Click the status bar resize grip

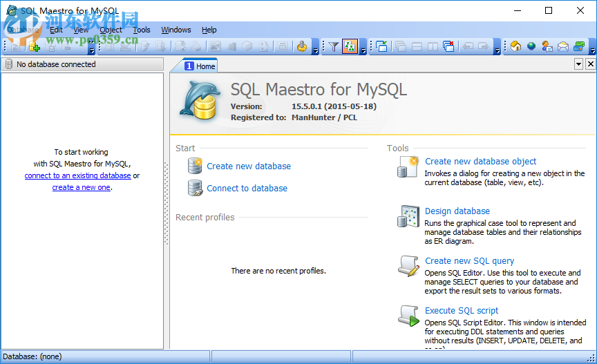(x=591, y=358)
